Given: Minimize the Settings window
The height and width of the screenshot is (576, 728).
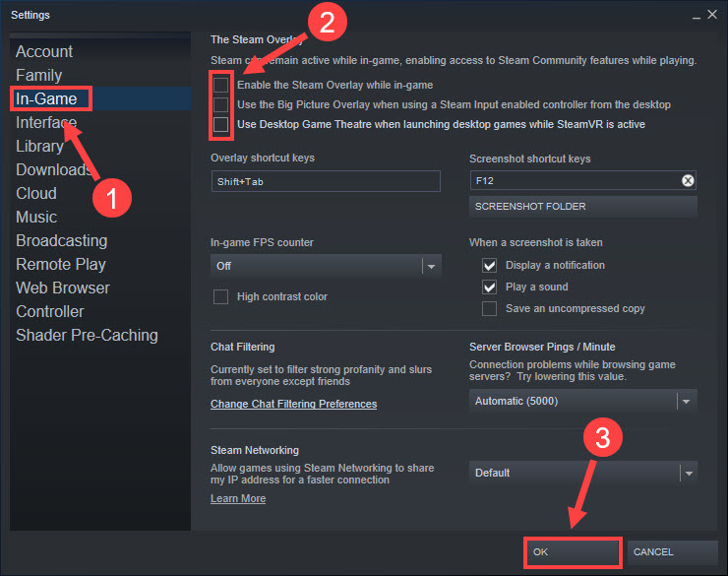Looking at the screenshot, I should (696, 16).
